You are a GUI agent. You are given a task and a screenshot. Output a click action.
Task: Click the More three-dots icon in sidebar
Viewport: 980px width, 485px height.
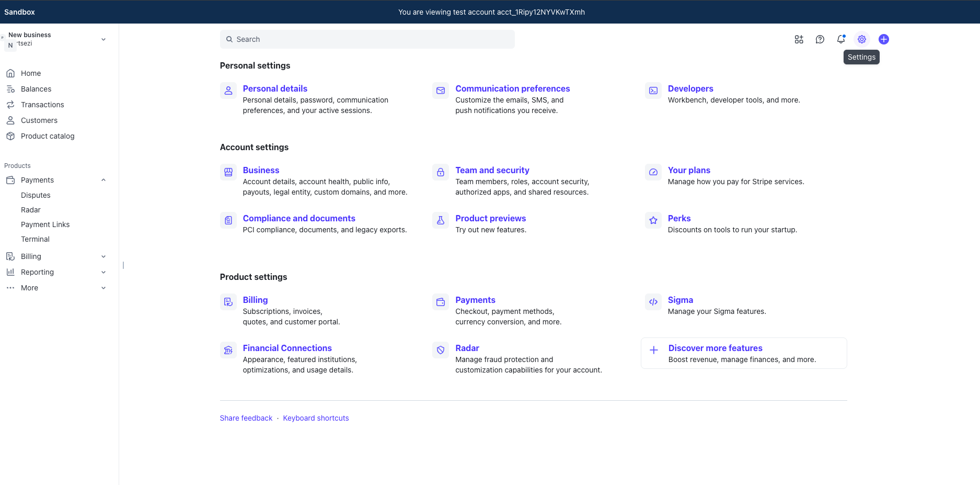point(10,288)
